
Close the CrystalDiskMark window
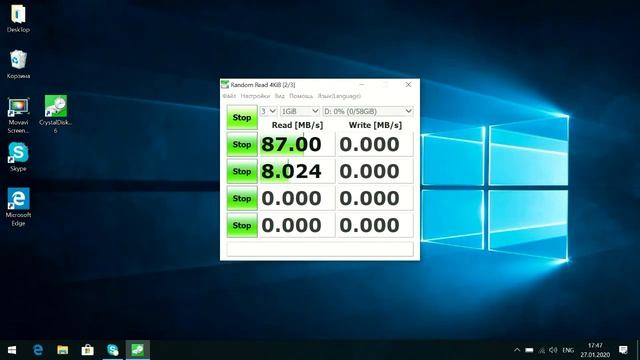pyautogui.click(x=408, y=84)
